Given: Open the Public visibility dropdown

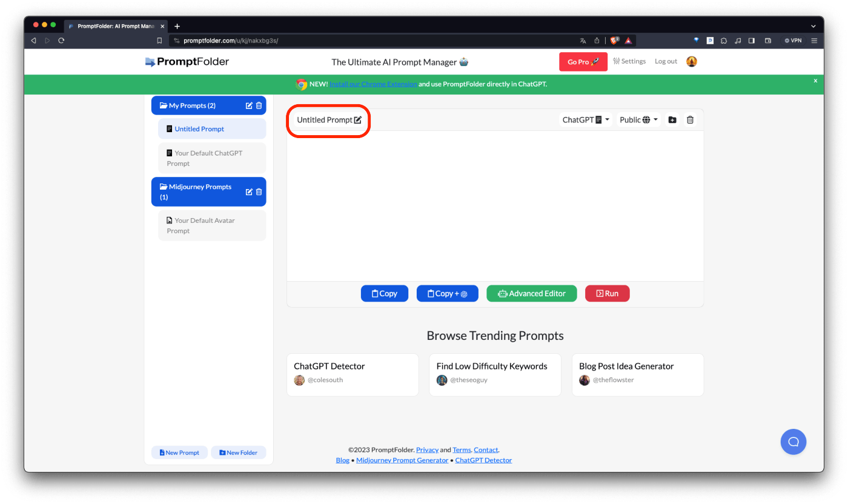Looking at the screenshot, I should (638, 120).
